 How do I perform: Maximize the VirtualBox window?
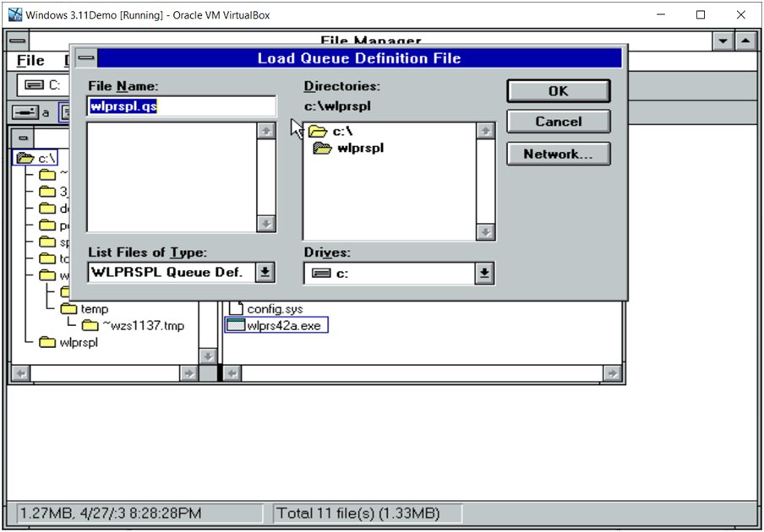tap(701, 14)
